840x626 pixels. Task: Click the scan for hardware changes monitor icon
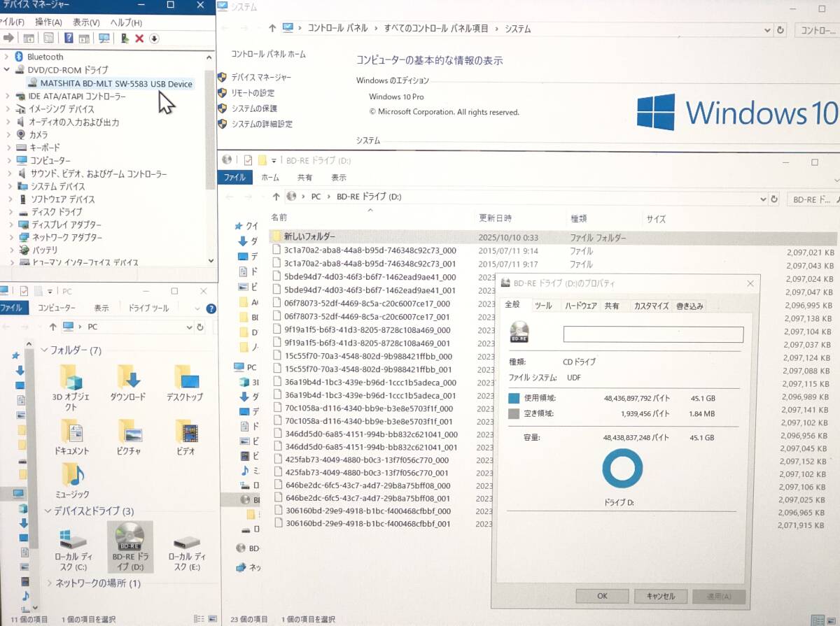(x=104, y=38)
